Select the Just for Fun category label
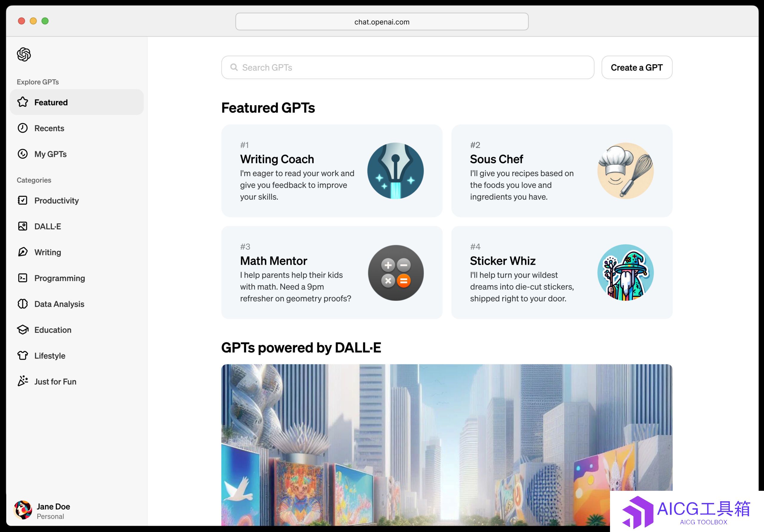 (x=55, y=382)
